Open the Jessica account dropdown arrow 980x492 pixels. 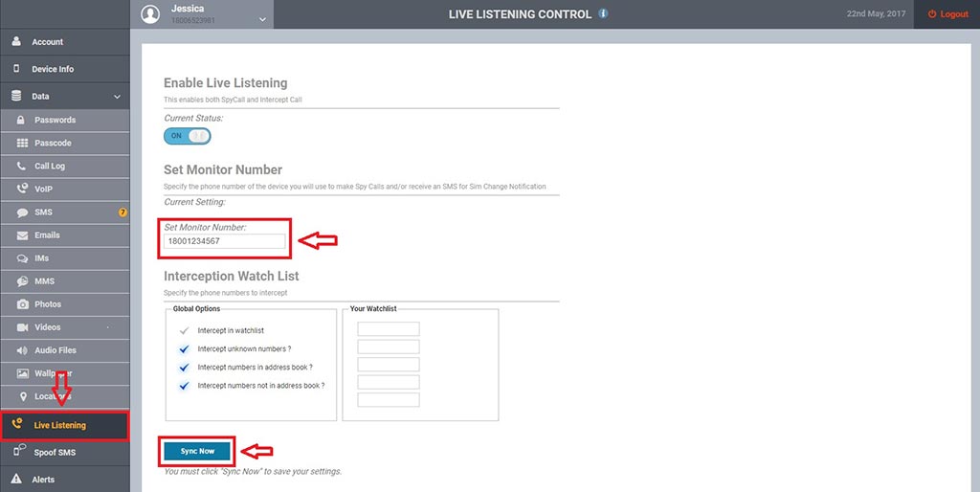[x=261, y=19]
